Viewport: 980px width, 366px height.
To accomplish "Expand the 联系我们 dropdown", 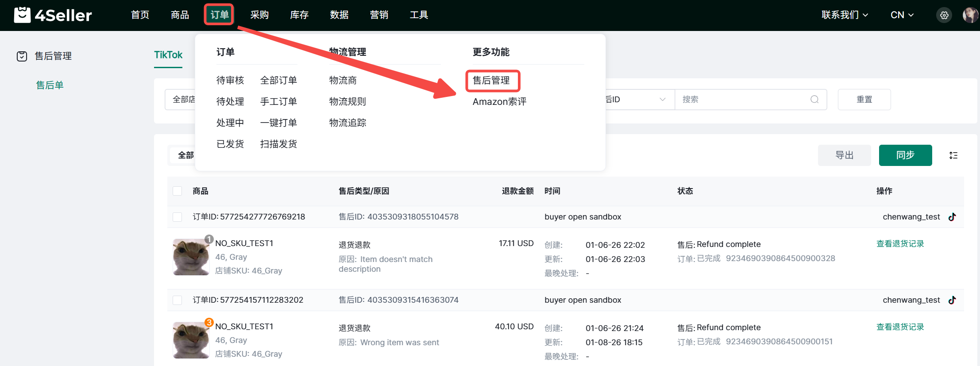I will click(x=845, y=15).
